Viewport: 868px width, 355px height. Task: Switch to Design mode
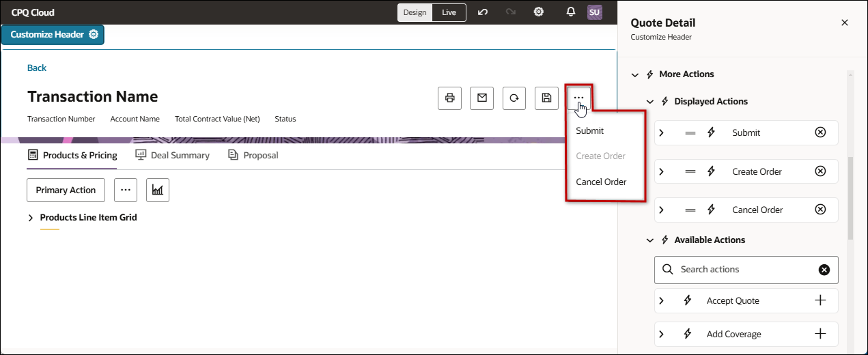415,12
